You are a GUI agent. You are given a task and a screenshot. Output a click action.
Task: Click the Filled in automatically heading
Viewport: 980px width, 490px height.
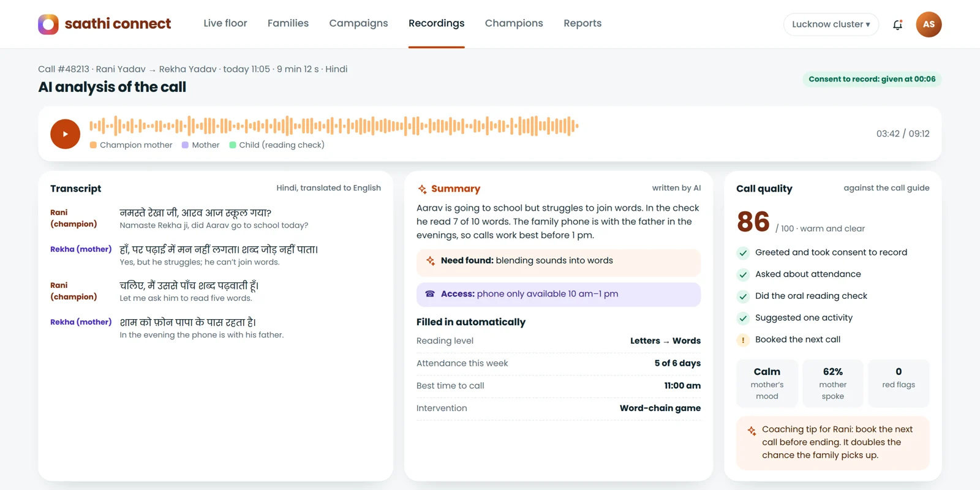[471, 322]
